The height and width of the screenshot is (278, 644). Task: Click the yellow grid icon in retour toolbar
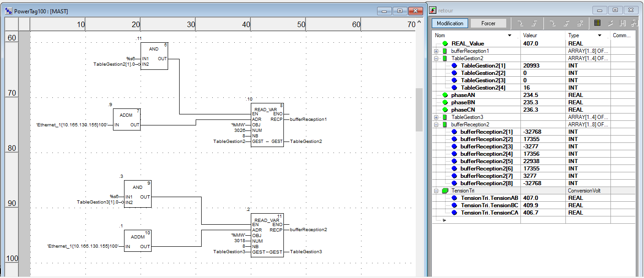click(x=597, y=23)
